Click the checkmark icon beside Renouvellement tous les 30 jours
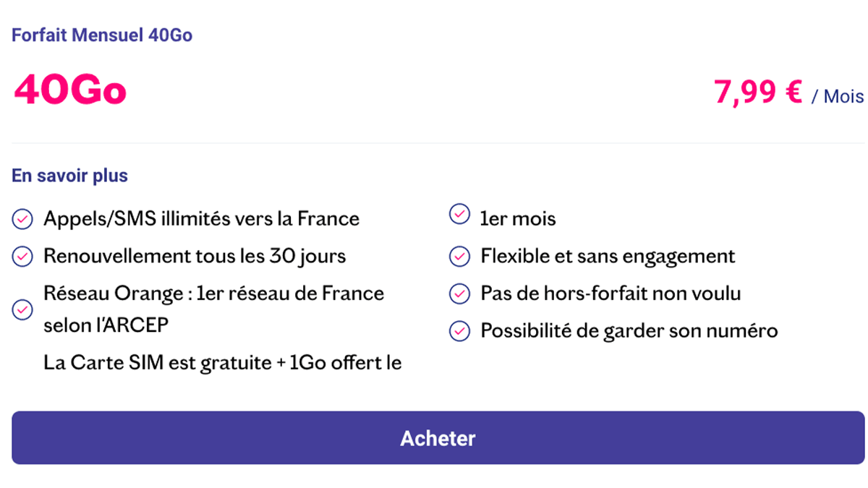 coord(22,255)
